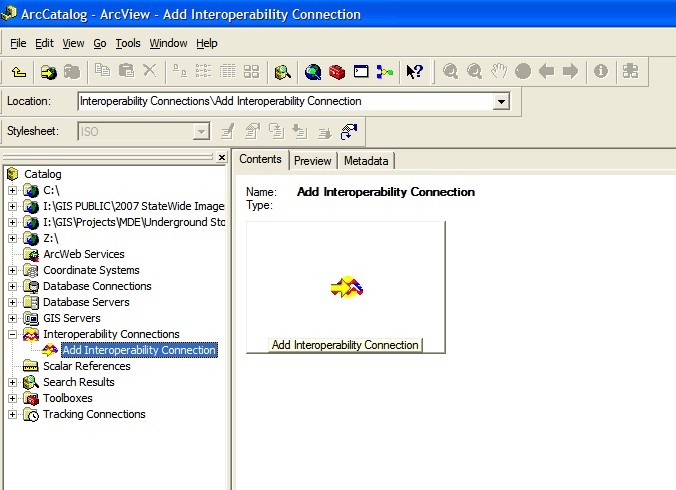Select the Large Icons view button
This screenshot has width=676, height=490.
[180, 71]
